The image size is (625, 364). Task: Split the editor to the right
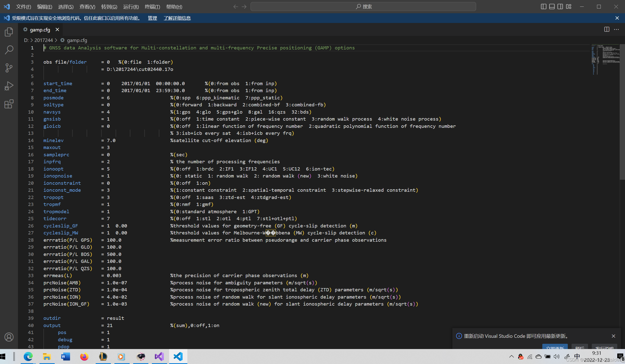607,29
